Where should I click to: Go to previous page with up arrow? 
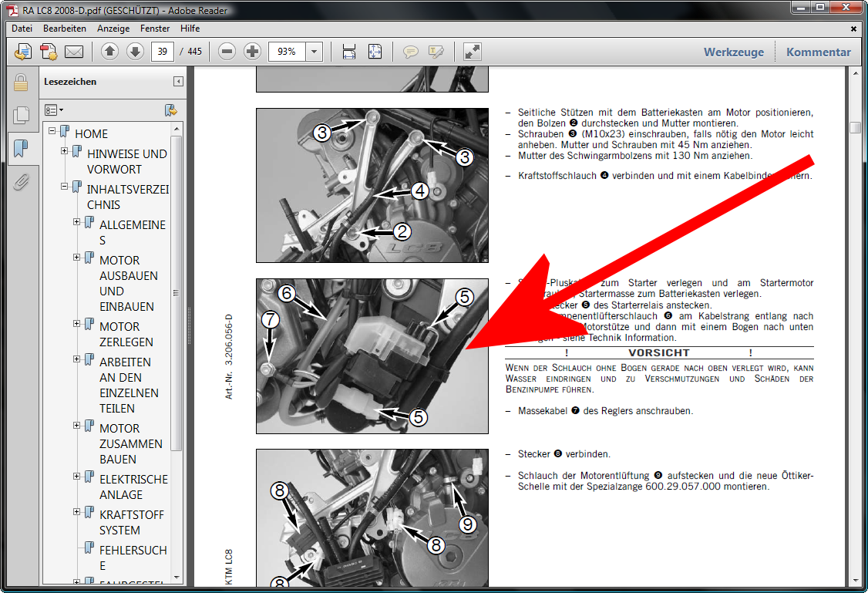tap(109, 52)
